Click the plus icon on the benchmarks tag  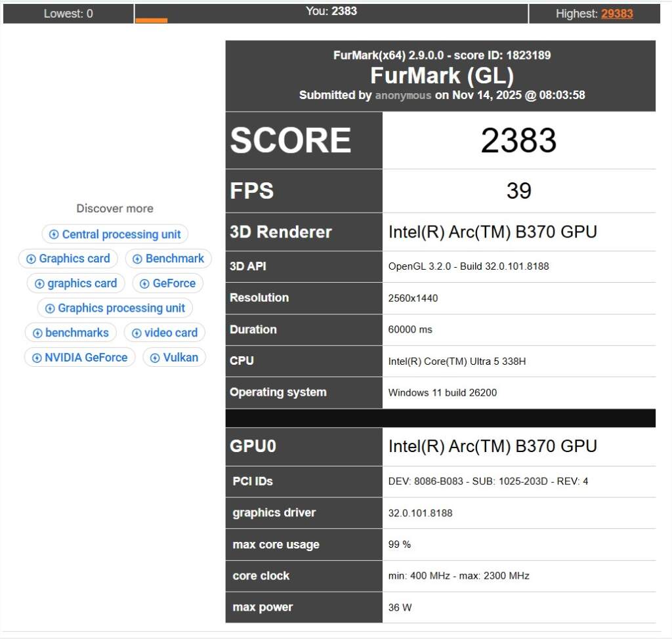click(37, 333)
